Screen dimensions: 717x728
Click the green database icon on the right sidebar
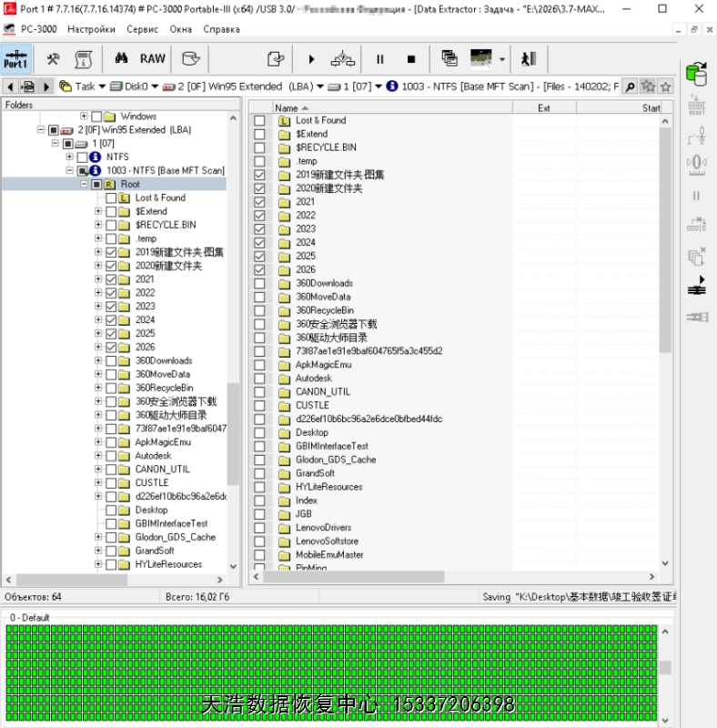(x=696, y=73)
